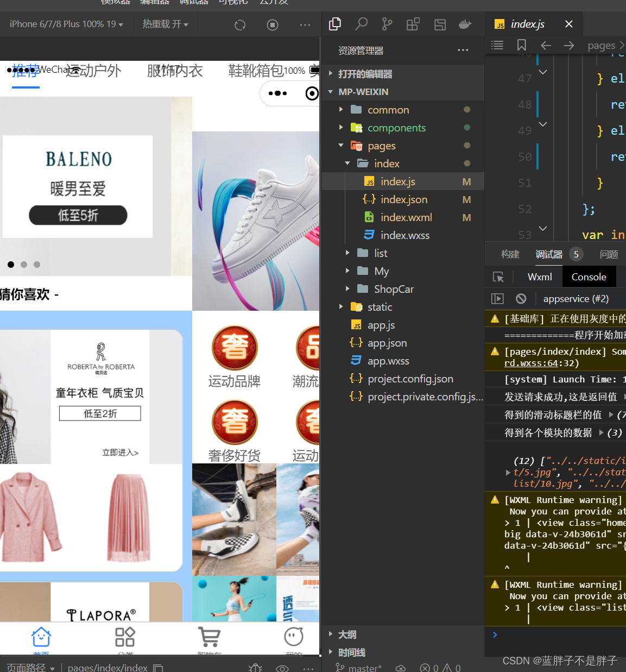Click the whale icon in the top icon bar
Image resolution: width=626 pixels, height=672 pixels.
[465, 24]
